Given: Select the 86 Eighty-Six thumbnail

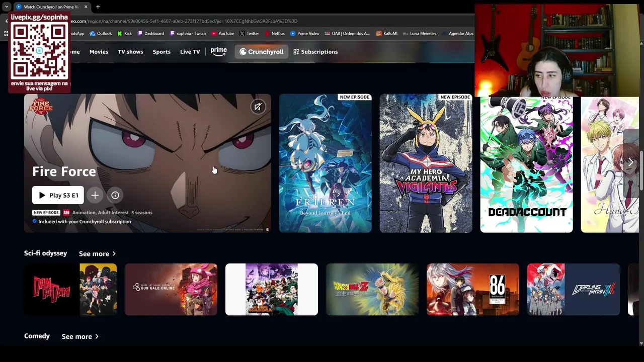Looking at the screenshot, I should click(473, 290).
